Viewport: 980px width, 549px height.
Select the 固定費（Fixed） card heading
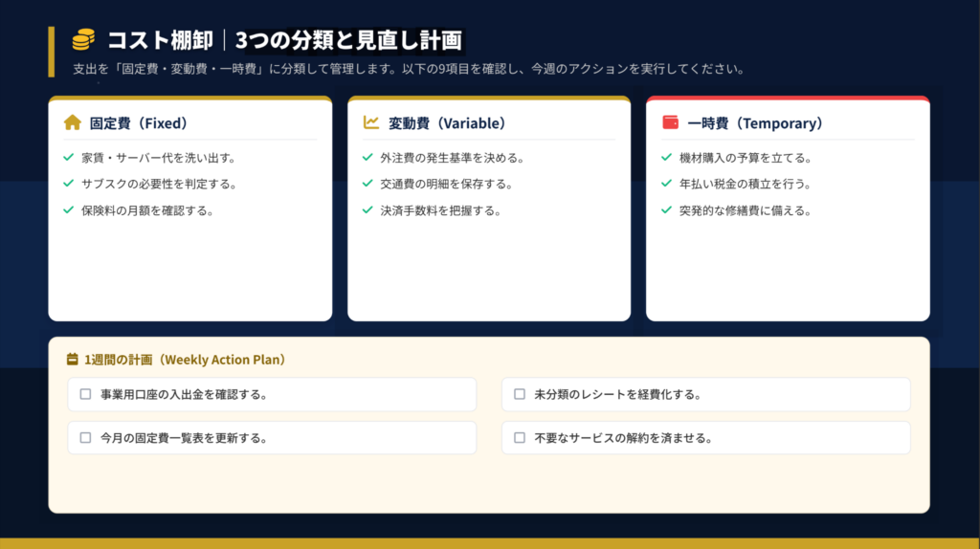139,123
